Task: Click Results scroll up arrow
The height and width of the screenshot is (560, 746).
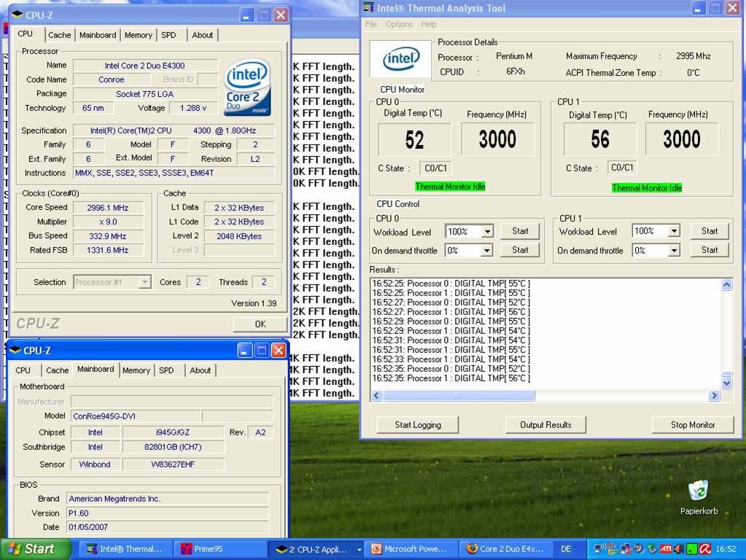Action: 726,285
